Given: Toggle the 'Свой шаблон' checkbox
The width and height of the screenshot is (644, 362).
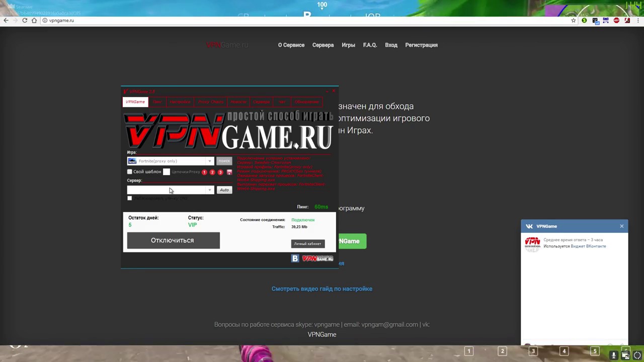Looking at the screenshot, I should coord(130,172).
